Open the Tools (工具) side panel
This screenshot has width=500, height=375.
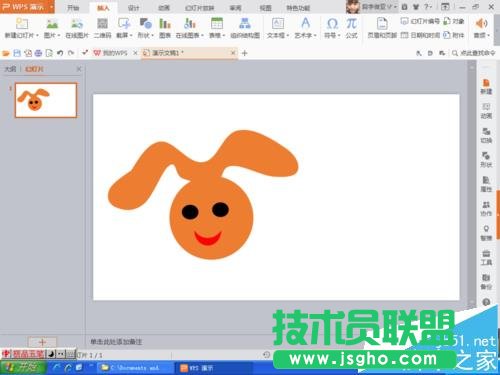(x=486, y=258)
